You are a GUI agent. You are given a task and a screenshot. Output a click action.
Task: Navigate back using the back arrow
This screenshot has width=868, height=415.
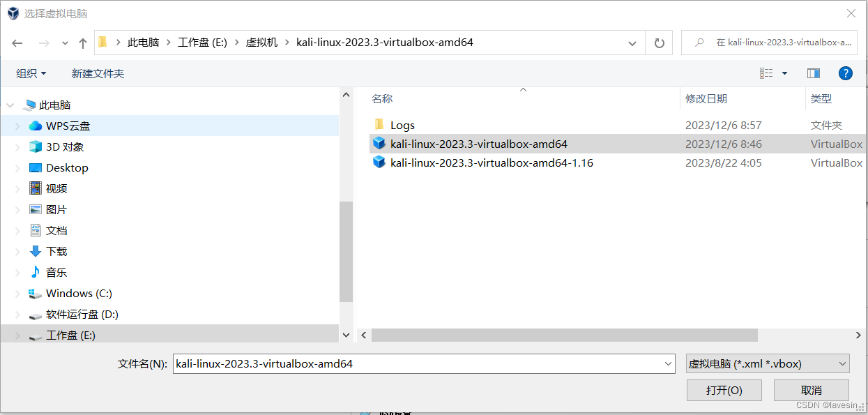(17, 42)
